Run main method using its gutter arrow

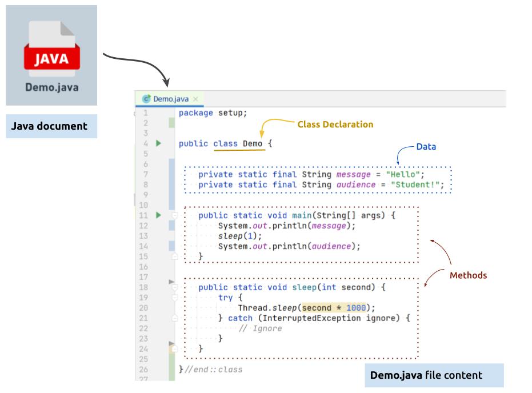click(158, 215)
